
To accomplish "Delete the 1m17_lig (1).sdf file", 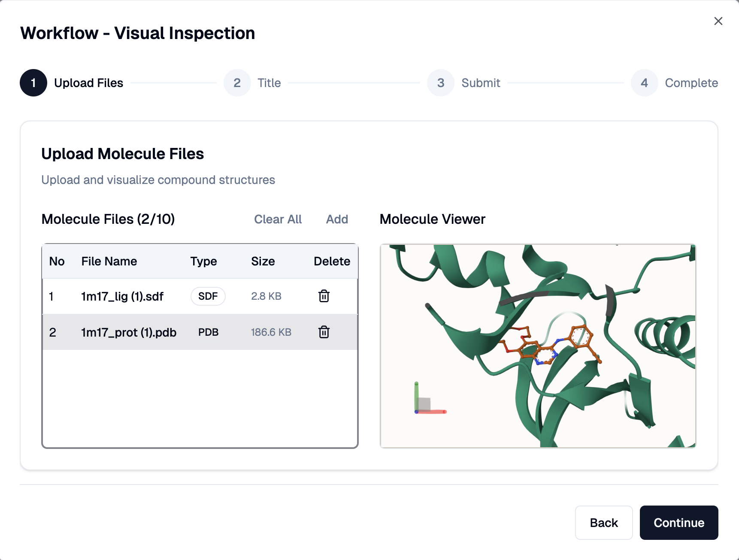I will click(x=324, y=296).
